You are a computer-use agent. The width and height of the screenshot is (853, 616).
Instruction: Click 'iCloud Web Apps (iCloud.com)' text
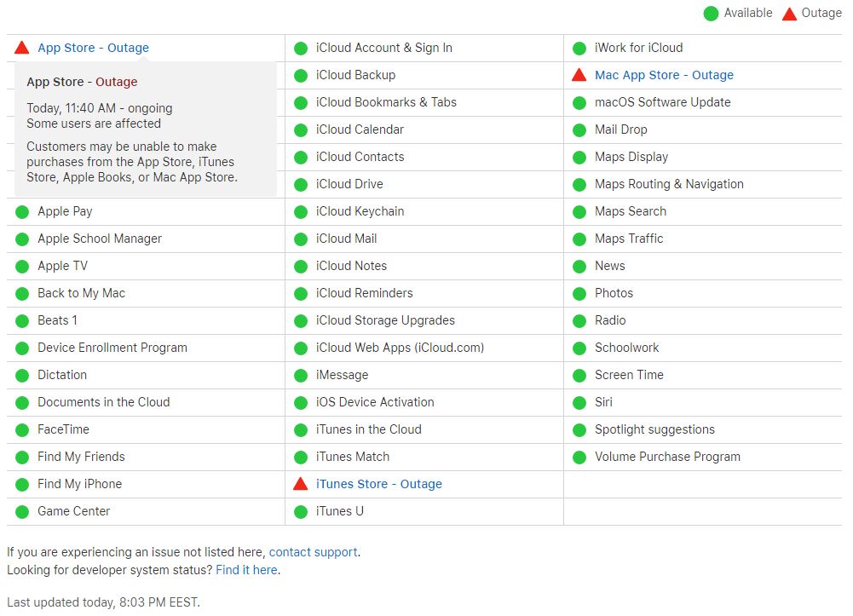pos(400,348)
